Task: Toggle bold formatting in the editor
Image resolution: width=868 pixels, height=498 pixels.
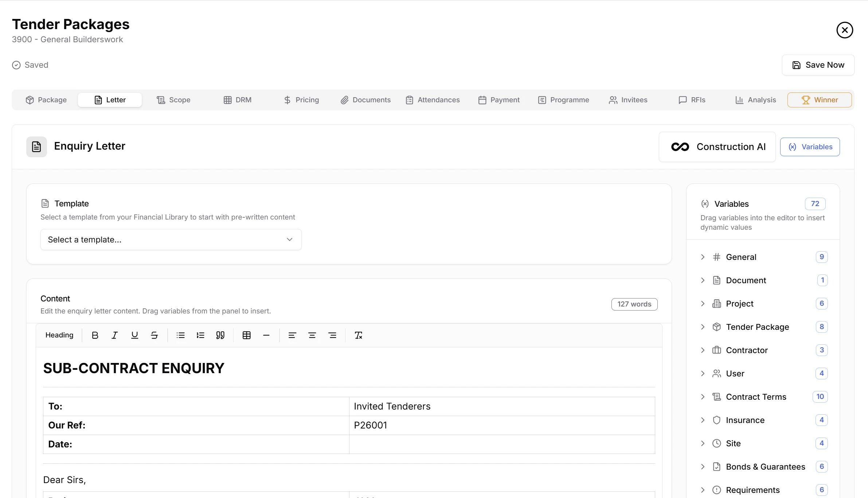Action: click(x=95, y=335)
